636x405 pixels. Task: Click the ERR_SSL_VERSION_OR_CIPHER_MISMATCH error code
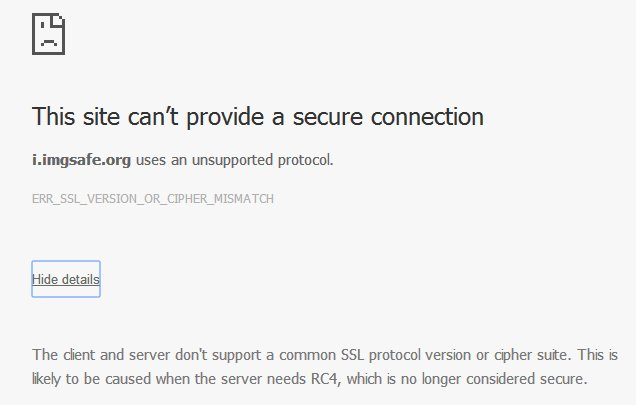coord(153,198)
